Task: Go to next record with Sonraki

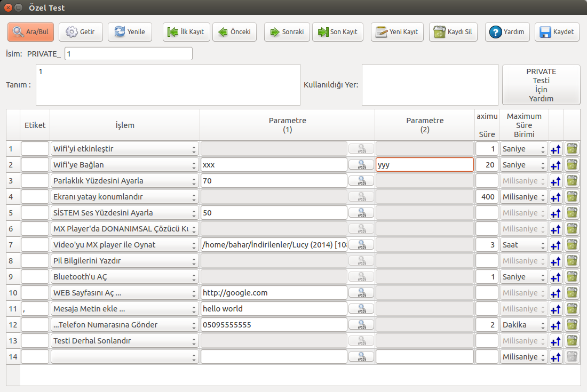Action: coord(287,32)
